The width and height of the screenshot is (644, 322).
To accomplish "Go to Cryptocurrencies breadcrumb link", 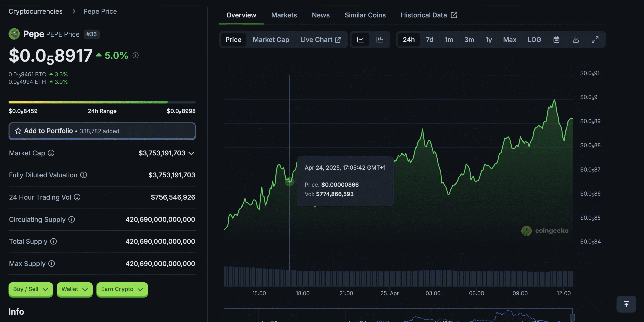I will pyautogui.click(x=35, y=11).
